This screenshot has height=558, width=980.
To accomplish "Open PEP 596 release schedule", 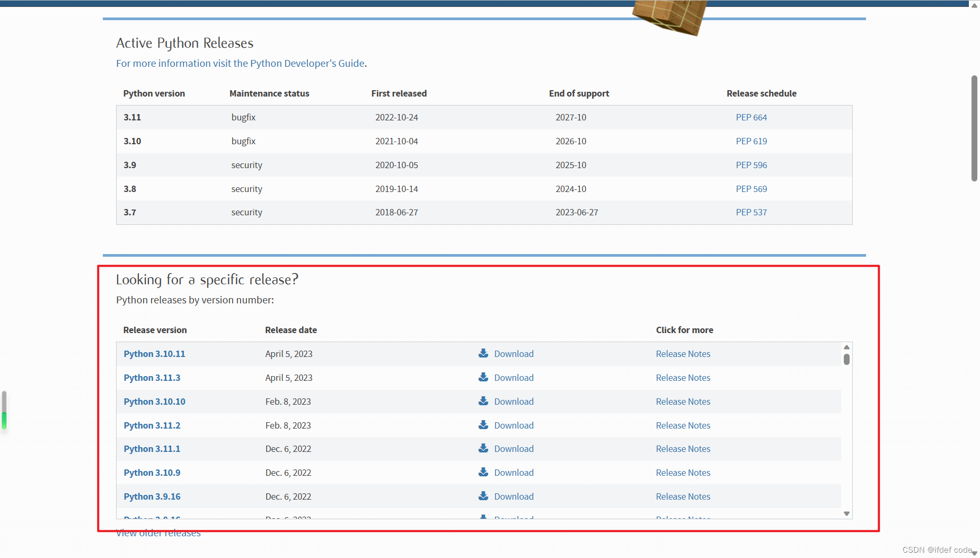I will tap(751, 165).
